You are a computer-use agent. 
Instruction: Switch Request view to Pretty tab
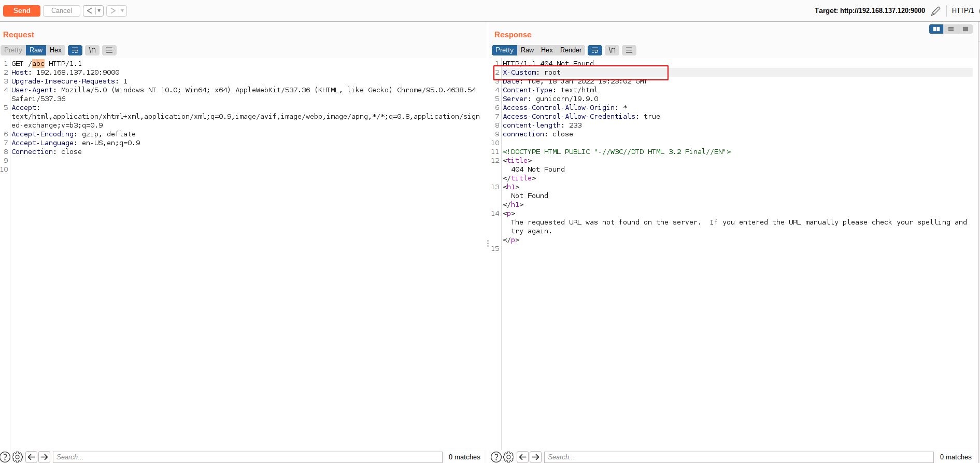[x=13, y=50]
